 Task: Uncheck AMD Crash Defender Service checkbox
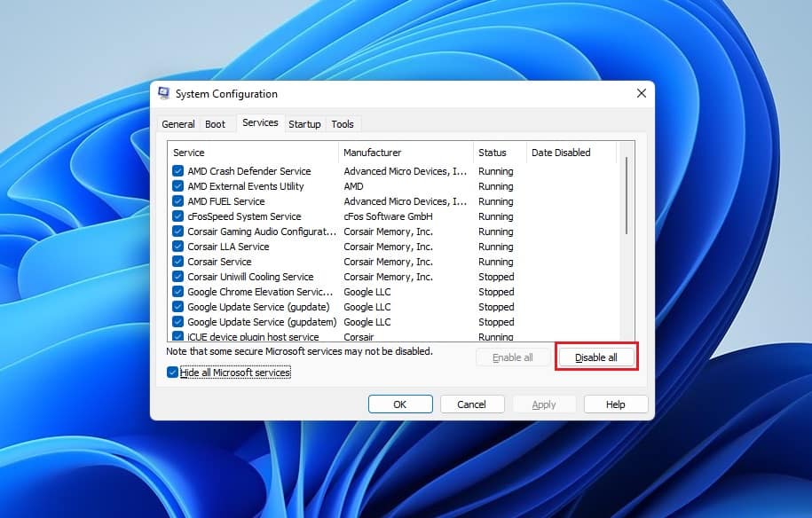[177, 171]
